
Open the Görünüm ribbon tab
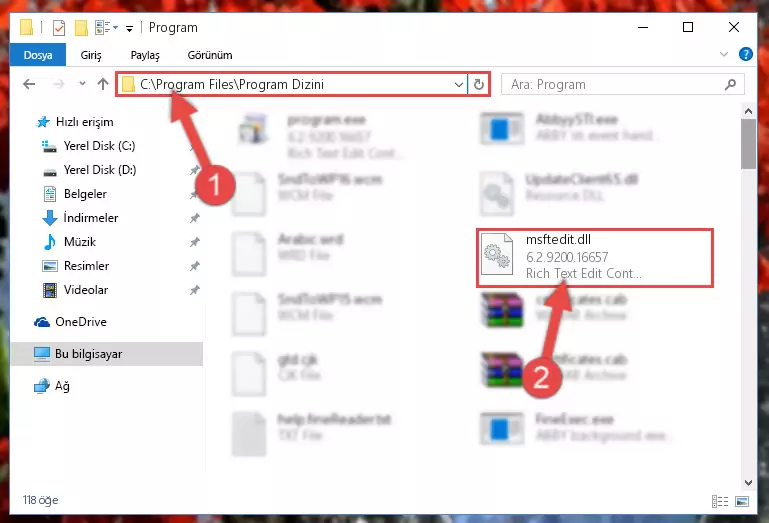[210, 55]
